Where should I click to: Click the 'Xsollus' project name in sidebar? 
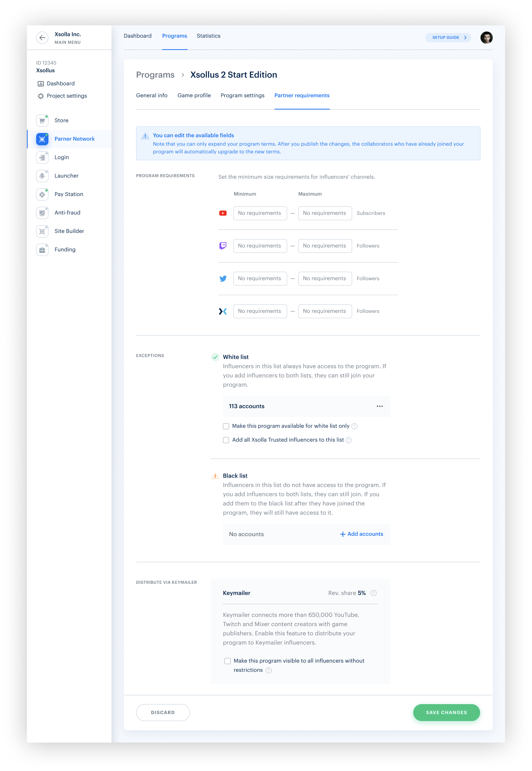45,71
